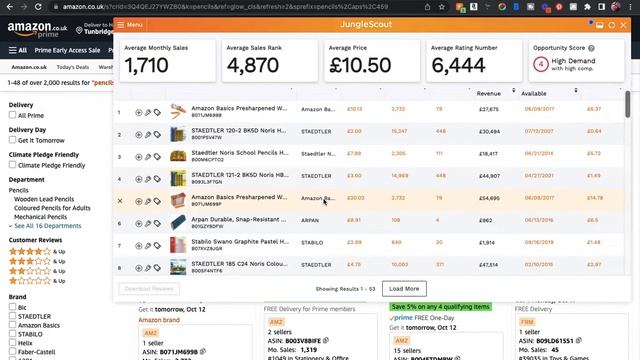The image size is (640, 360).
Task: Filter by 4 stars & Up reviews
Action: click(x=37, y=251)
